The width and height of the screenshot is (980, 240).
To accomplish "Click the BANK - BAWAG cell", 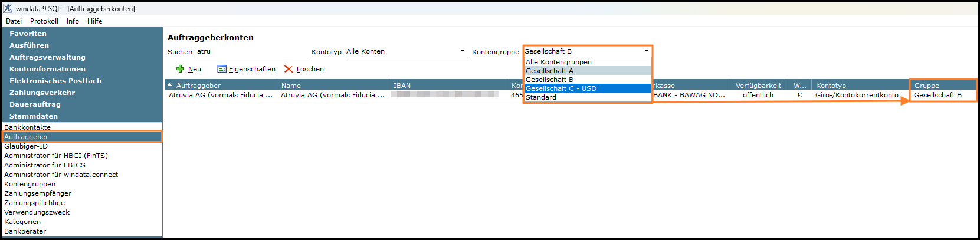I will click(690, 95).
